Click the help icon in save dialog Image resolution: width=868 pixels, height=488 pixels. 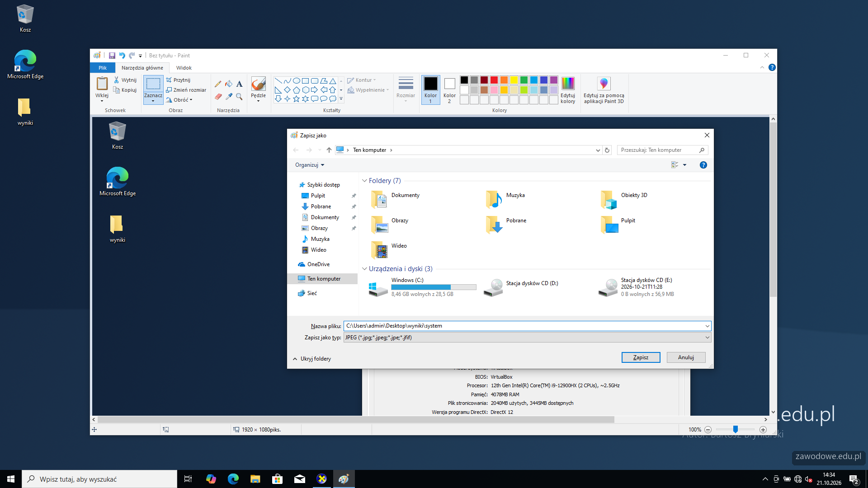703,165
